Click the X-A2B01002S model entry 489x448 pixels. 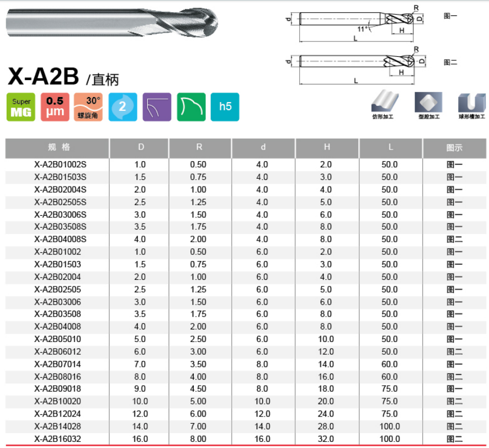[x=58, y=164]
